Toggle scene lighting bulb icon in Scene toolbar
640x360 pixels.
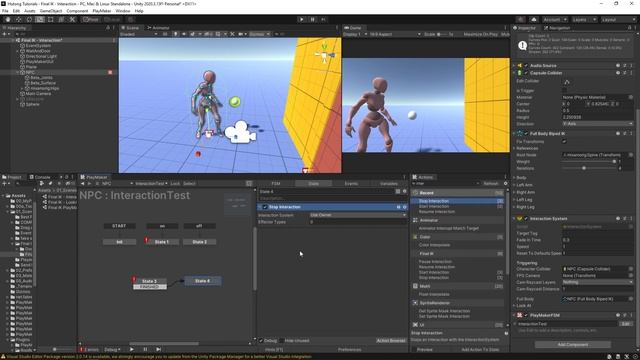coord(176,34)
